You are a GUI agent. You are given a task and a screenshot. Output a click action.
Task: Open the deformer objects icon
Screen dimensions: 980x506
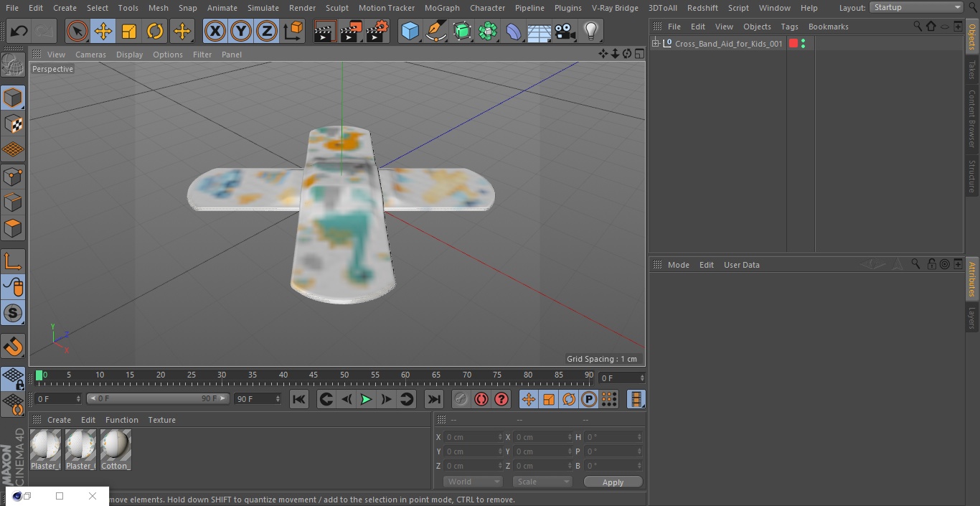tap(514, 31)
